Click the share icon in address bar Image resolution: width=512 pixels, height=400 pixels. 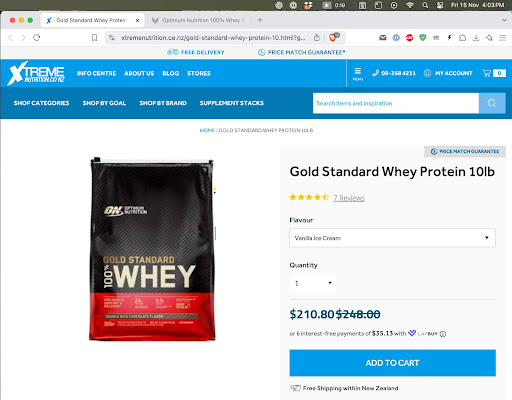(x=317, y=38)
